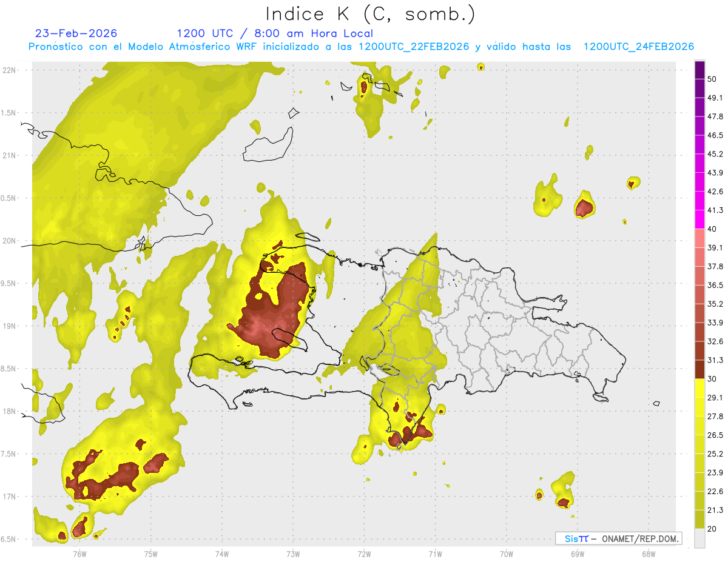728x562 pixels.
Task: Click the "74W" longitude label
Action: coord(221,554)
